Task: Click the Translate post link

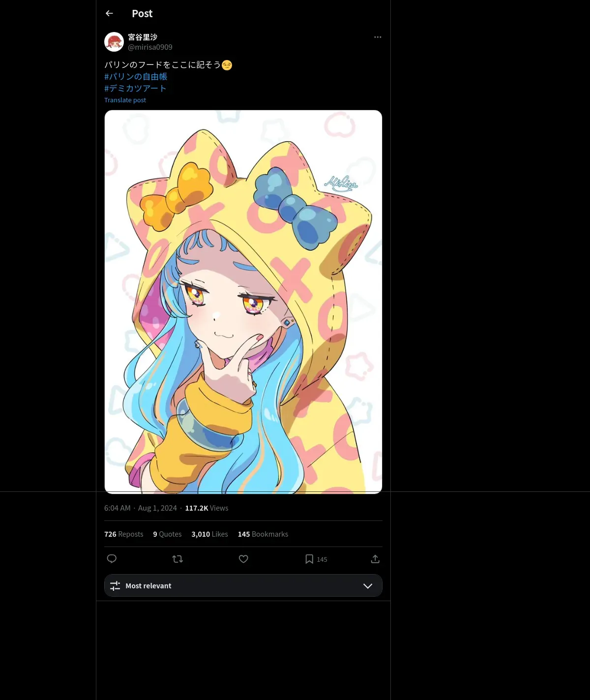Action: [x=125, y=100]
